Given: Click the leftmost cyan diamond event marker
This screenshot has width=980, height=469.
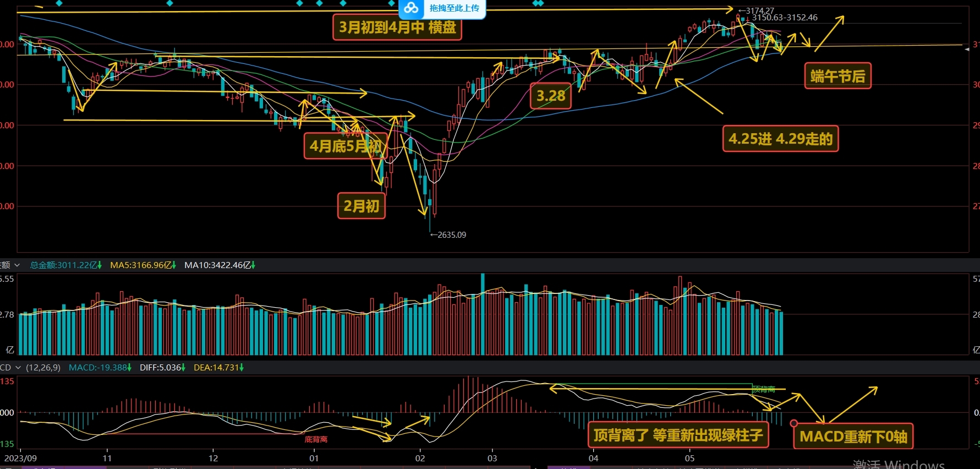Looking at the screenshot, I should [x=59, y=3].
